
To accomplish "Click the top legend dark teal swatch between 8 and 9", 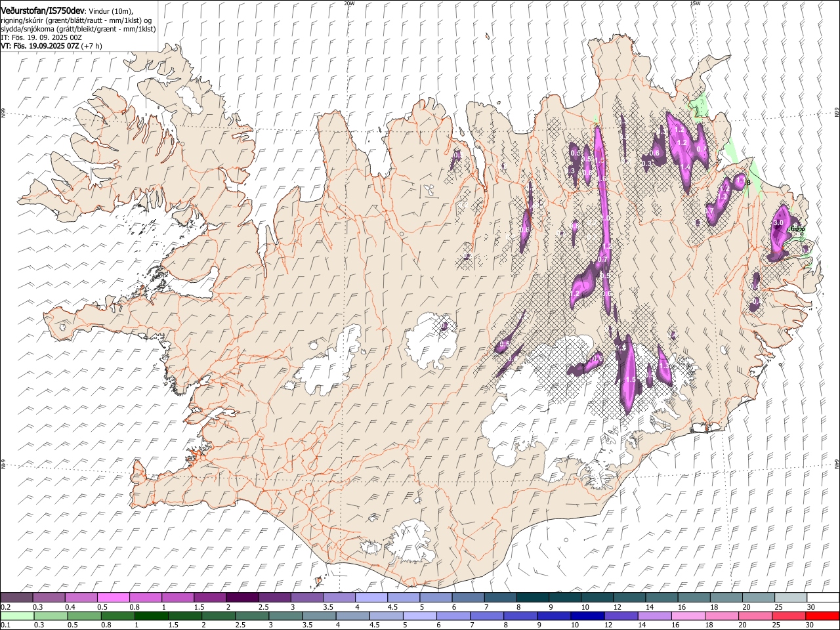I will 532,597.
